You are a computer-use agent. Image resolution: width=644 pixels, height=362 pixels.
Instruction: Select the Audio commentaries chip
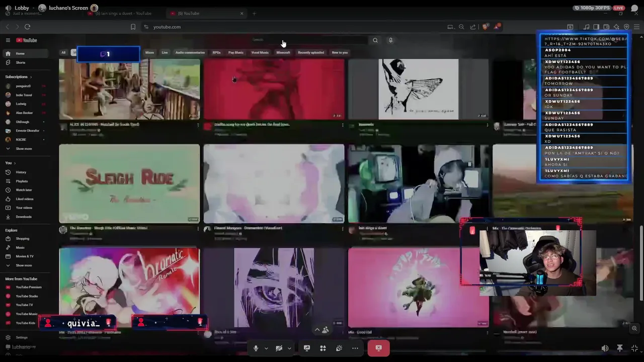(x=190, y=52)
